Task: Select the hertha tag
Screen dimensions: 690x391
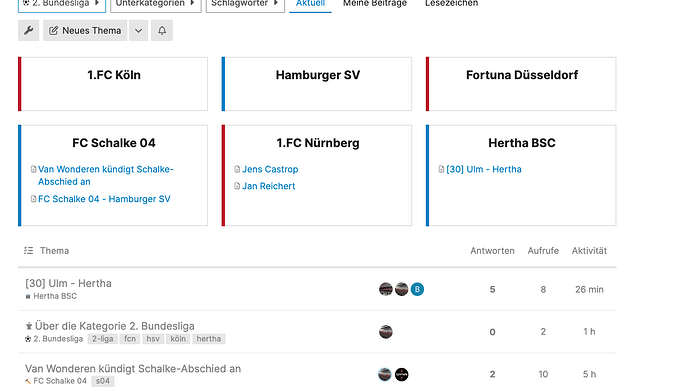Action: coord(209,339)
